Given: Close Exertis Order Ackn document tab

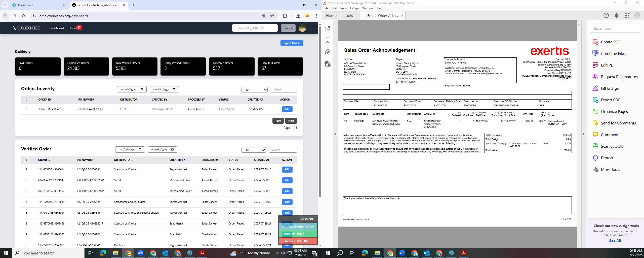Looking at the screenshot, I should coord(402,16).
